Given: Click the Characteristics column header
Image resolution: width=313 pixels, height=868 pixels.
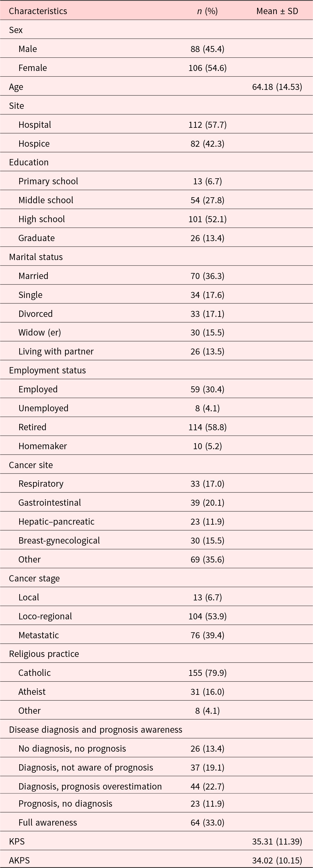Looking at the screenshot, I should (x=38, y=11).
